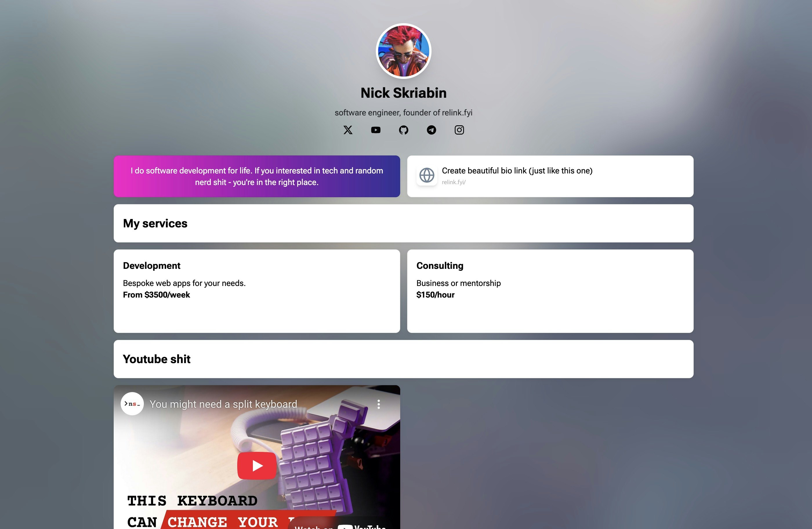812x529 pixels.
Task: Open the Instagram social icon
Action: pos(459,130)
